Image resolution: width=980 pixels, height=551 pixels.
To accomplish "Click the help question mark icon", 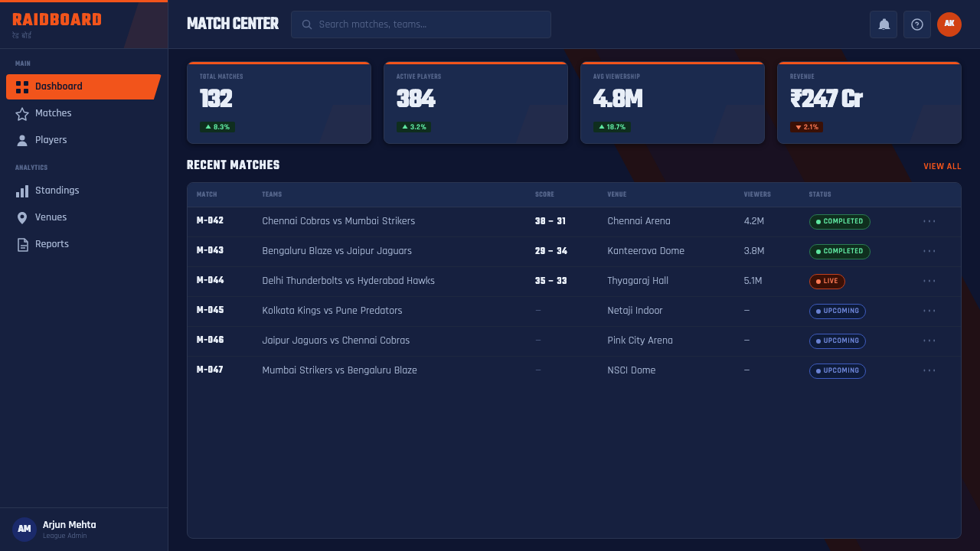I will coord(917,24).
